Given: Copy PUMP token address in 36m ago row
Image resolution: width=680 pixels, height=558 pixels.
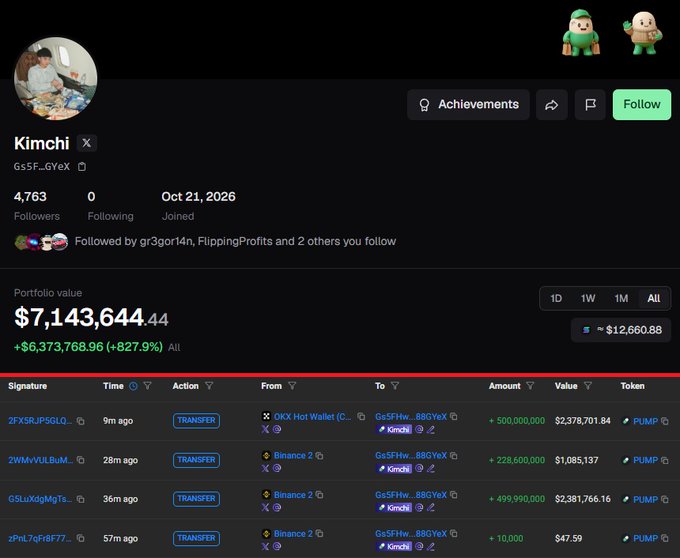Looking at the screenshot, I should (664, 499).
